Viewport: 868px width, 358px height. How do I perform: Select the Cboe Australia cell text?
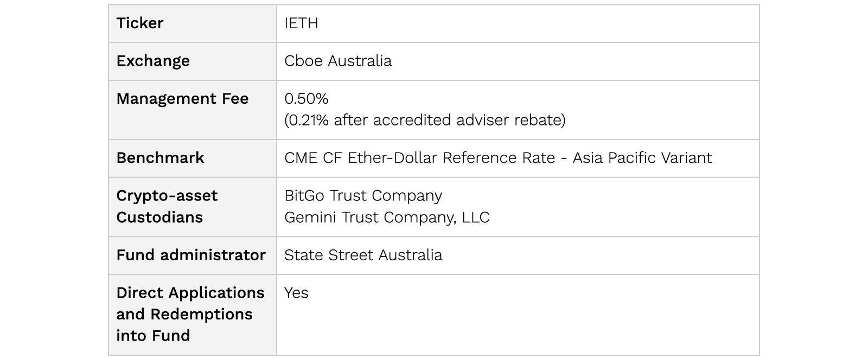[338, 61]
